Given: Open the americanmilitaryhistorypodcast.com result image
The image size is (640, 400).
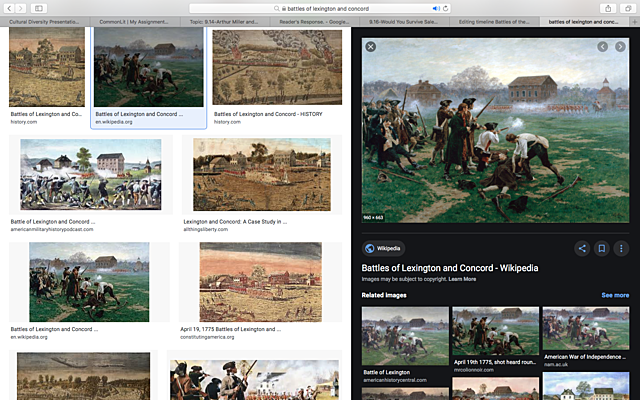Looking at the screenshot, I should pyautogui.click(x=91, y=174).
